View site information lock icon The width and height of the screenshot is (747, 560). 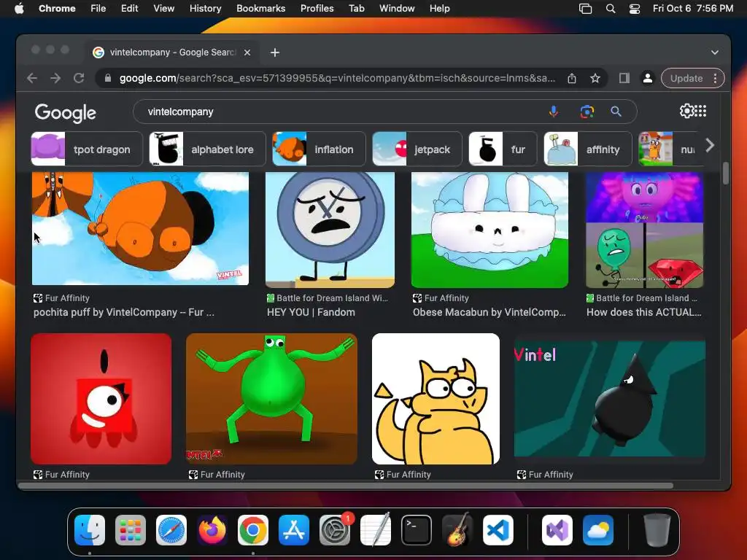click(x=108, y=78)
